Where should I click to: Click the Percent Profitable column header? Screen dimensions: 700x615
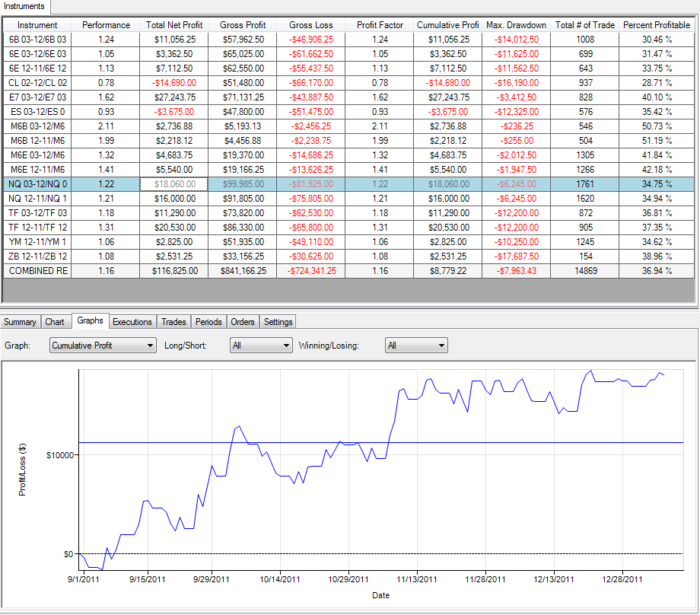(x=656, y=25)
